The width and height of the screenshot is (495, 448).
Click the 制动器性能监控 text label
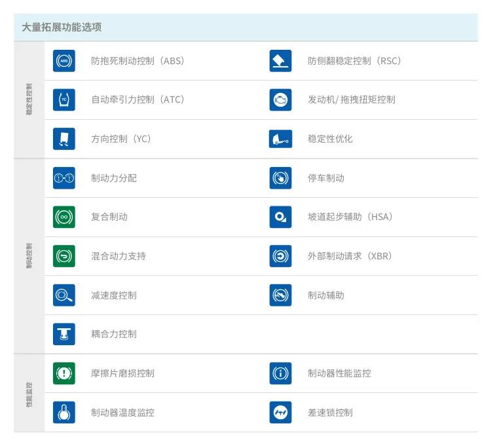(339, 373)
